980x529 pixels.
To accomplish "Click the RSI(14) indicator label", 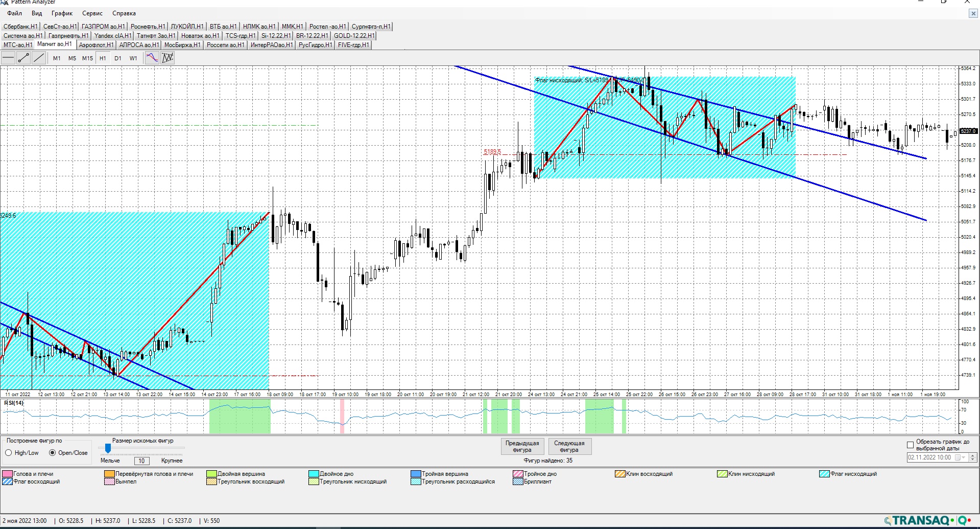I will coord(14,403).
